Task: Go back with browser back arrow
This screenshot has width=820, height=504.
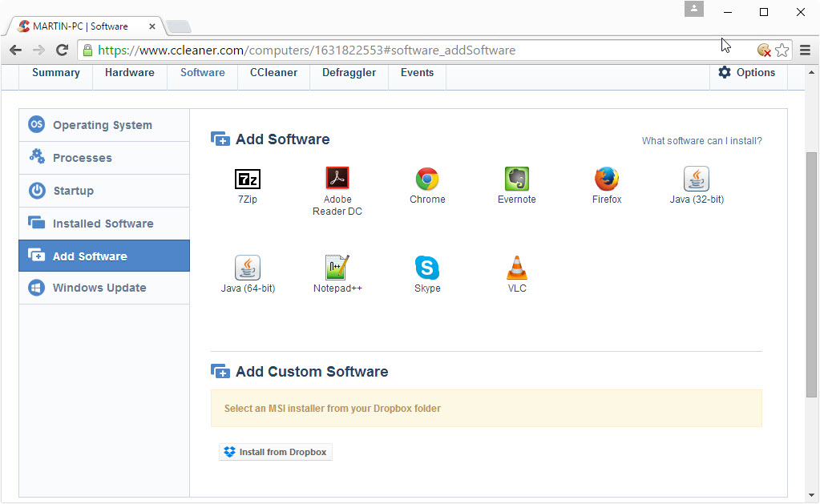Action: point(16,50)
